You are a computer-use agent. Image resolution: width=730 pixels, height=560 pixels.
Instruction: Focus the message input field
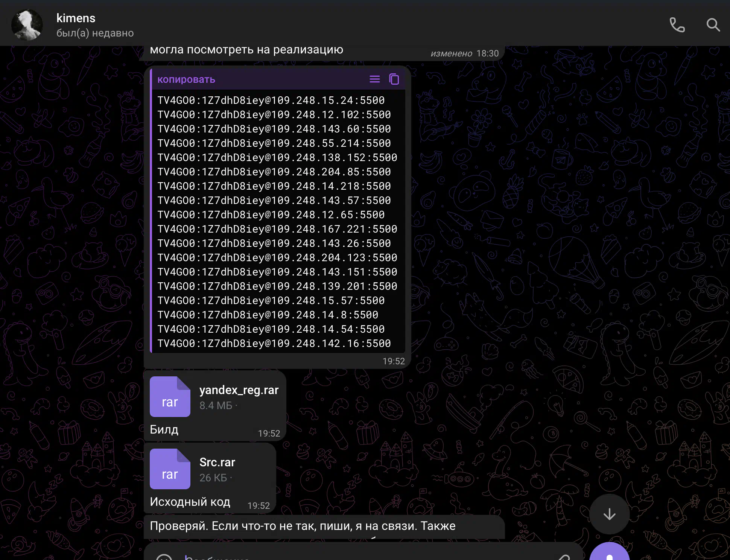(x=339, y=556)
